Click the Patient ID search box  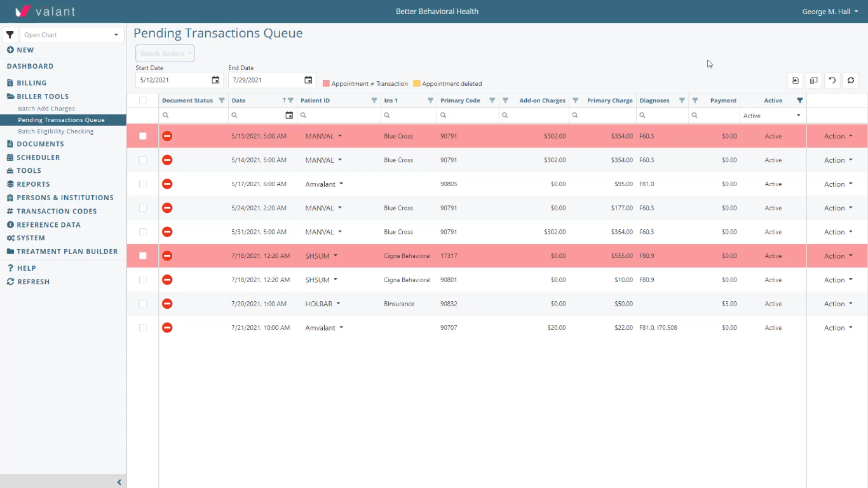(x=339, y=116)
